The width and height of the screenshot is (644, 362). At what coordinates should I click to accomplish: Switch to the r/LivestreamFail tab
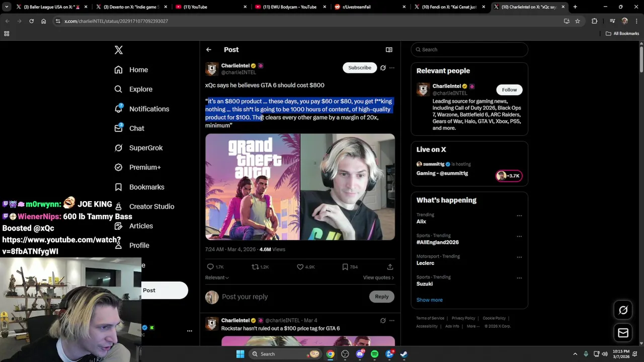point(370,7)
